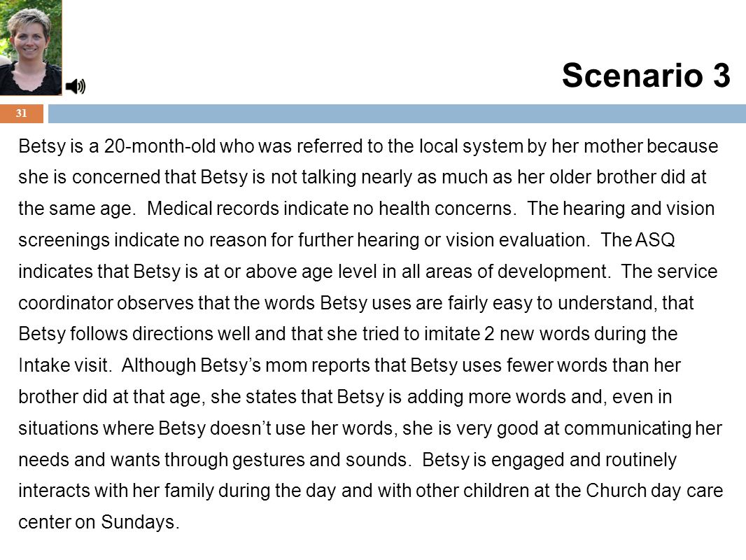Click the Scenario 3 title
Screen dimensions: 746x560
646,75
